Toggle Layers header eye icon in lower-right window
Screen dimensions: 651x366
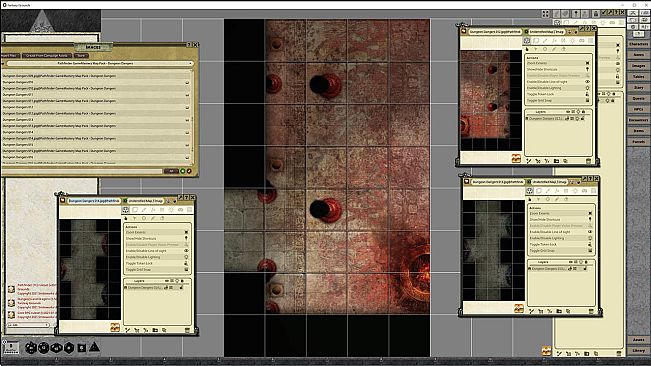pyautogui.click(x=570, y=262)
